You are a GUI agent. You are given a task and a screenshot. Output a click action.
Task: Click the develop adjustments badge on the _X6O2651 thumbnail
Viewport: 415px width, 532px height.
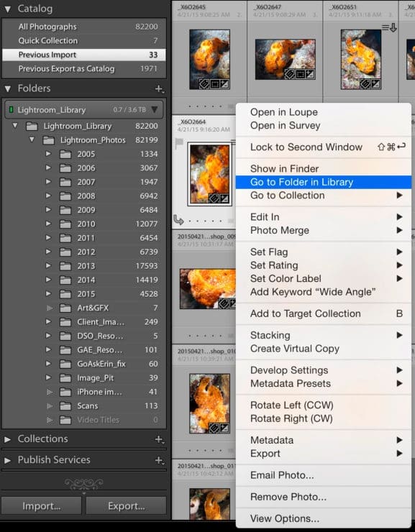point(375,84)
